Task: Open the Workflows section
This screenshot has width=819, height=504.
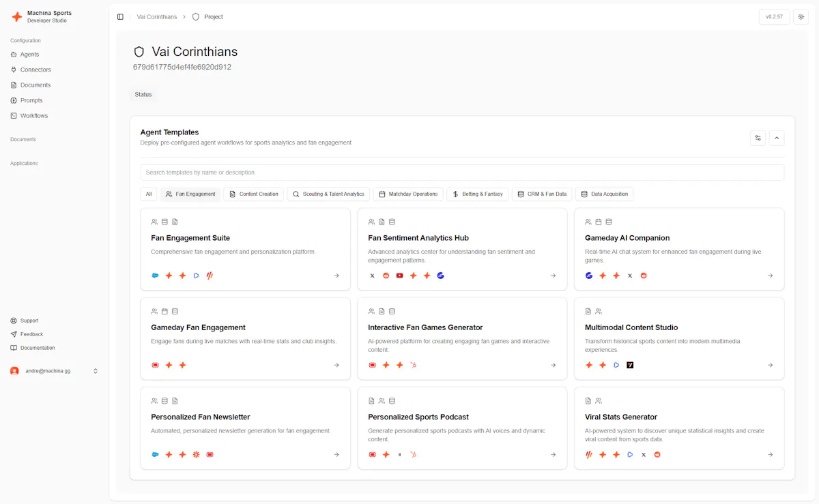Action: pos(29,116)
